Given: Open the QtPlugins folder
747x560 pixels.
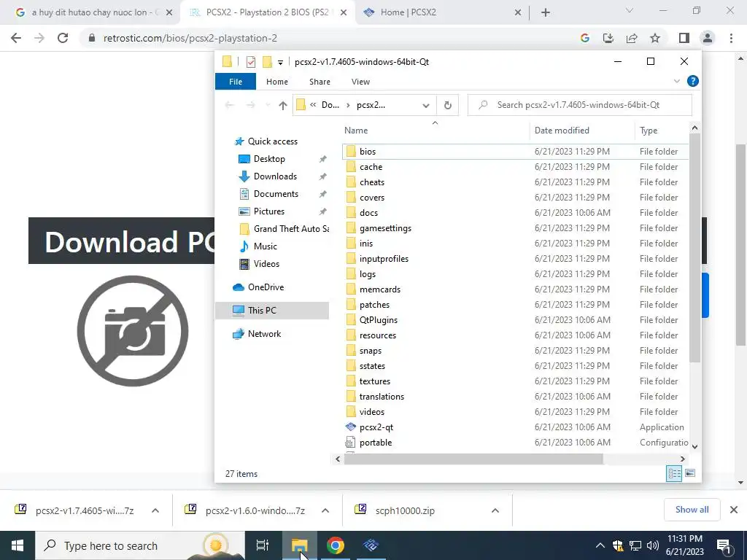Looking at the screenshot, I should click(379, 320).
